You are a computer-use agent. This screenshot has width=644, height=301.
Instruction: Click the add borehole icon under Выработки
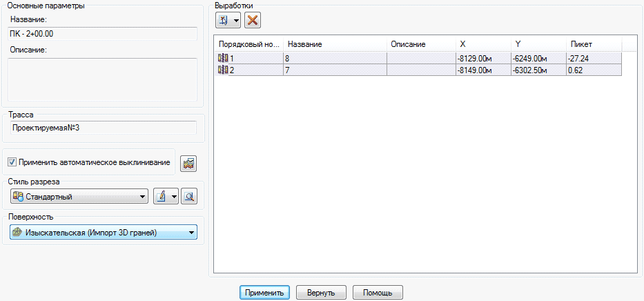click(x=224, y=20)
